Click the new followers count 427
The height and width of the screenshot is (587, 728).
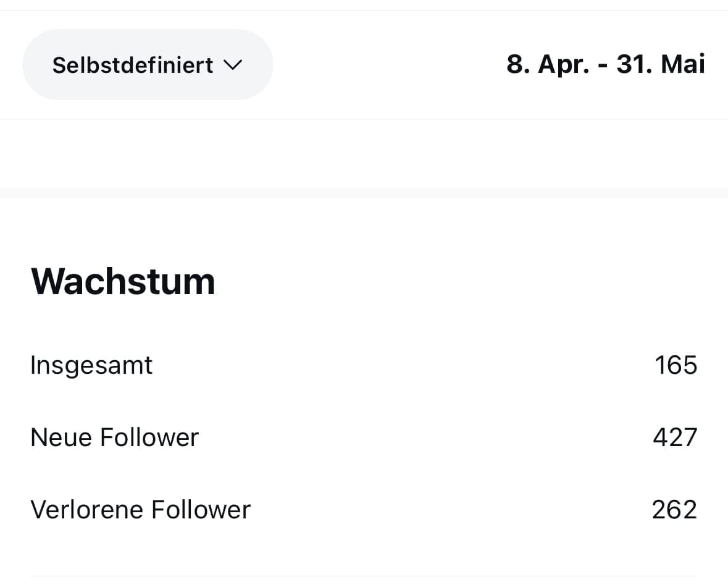(x=675, y=437)
